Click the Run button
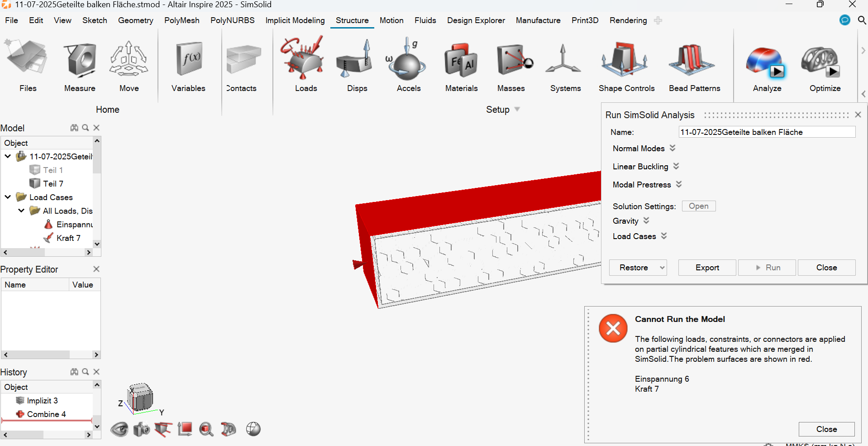The height and width of the screenshot is (446, 868). (x=768, y=268)
